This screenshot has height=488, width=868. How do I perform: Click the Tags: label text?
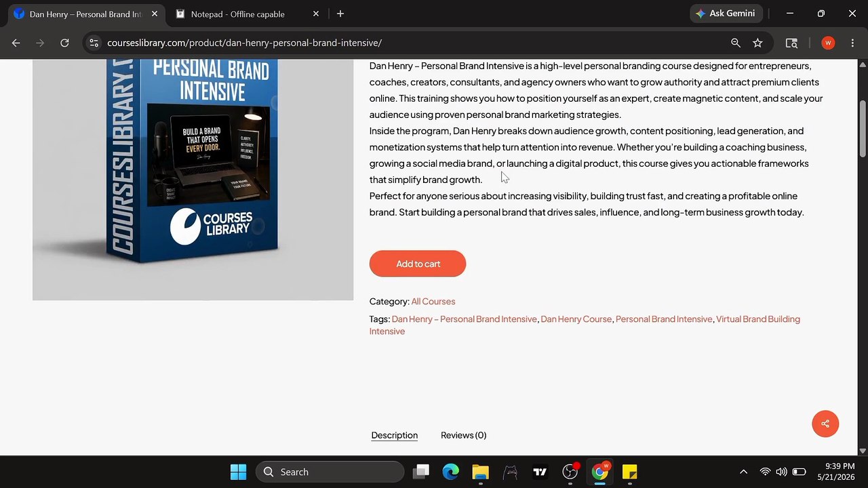point(380,319)
